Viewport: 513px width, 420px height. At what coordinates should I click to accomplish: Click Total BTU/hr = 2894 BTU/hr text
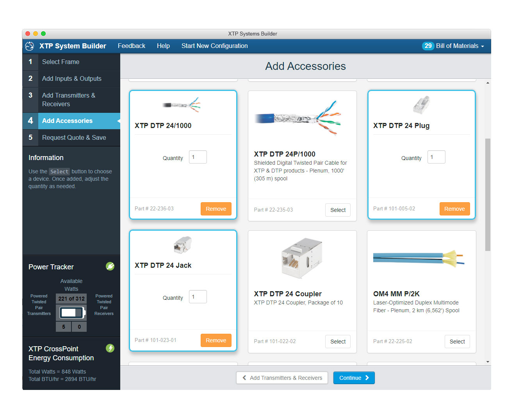coord(62,379)
